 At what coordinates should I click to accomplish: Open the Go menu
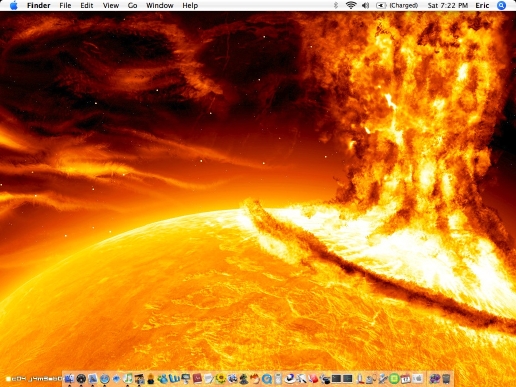tap(132, 5)
